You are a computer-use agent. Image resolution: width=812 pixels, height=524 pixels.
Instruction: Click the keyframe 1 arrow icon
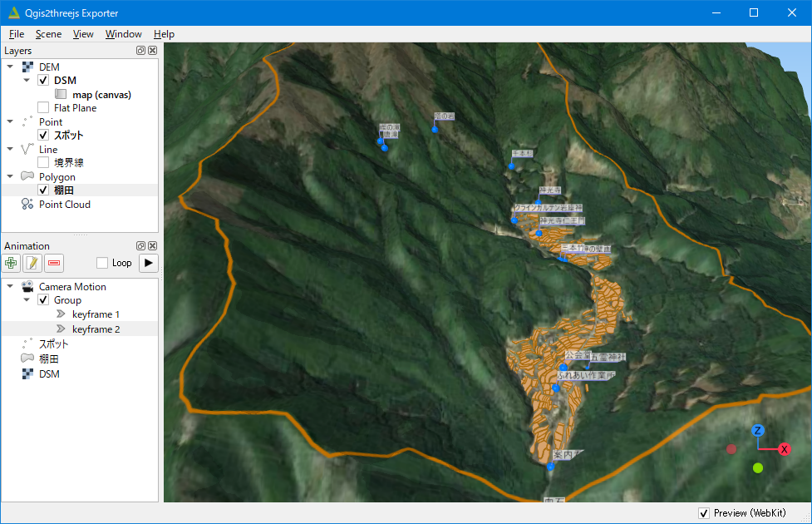pos(61,314)
